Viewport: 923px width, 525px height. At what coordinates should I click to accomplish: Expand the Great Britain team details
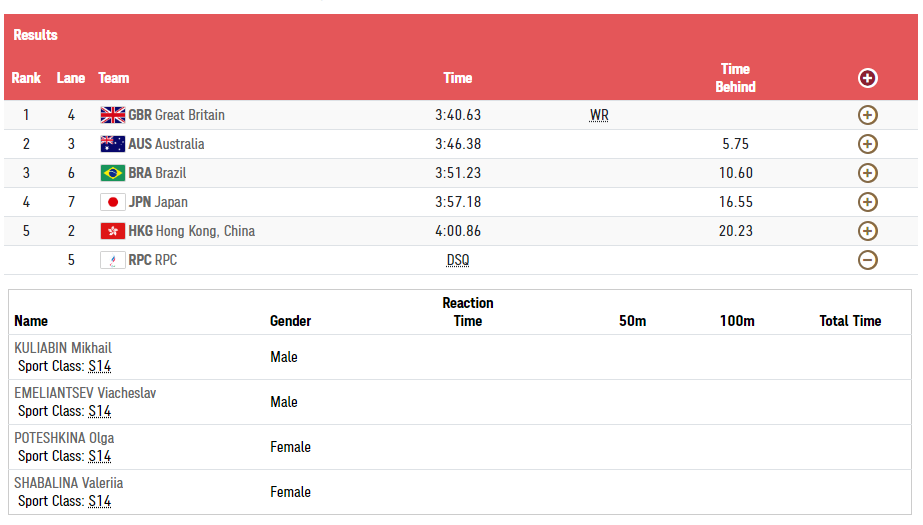867,115
